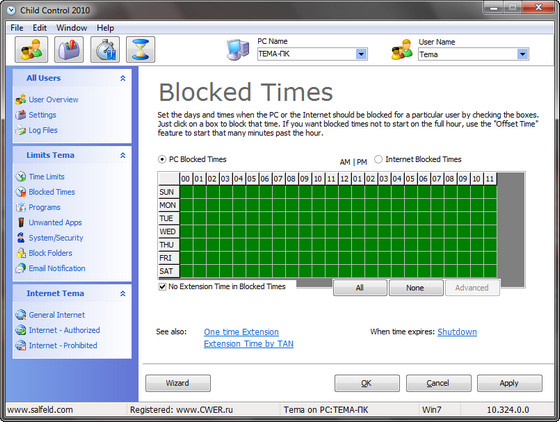
Task: Click www.salfeld.com in the status bar
Action: pyautogui.click(x=40, y=410)
